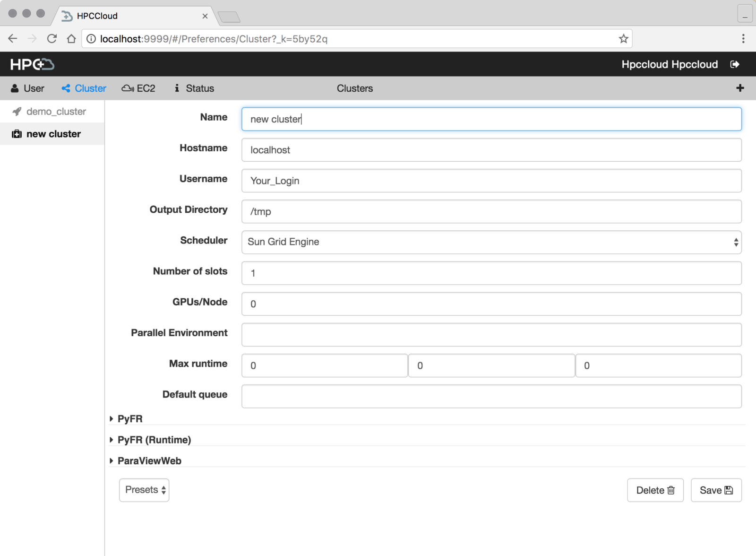Open the Scheduler dropdown
756x556 pixels.
click(x=491, y=242)
